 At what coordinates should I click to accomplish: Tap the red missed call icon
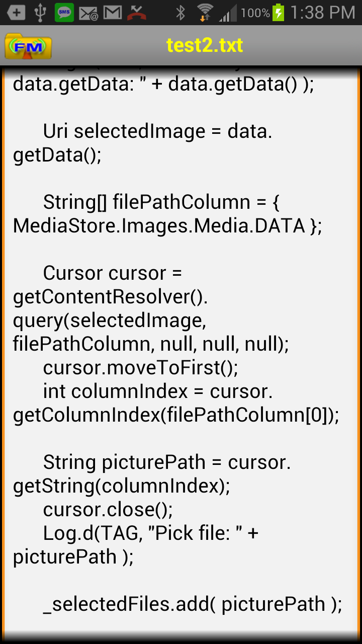click(x=136, y=13)
